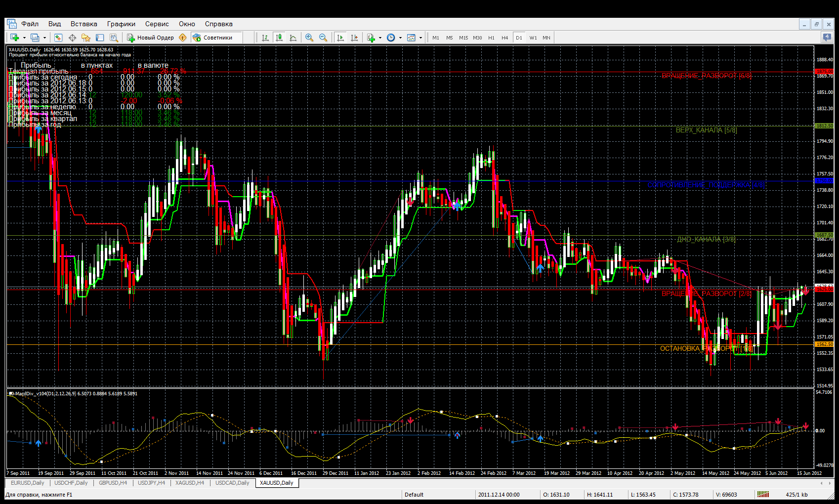Open the Окно menu

click(x=187, y=24)
